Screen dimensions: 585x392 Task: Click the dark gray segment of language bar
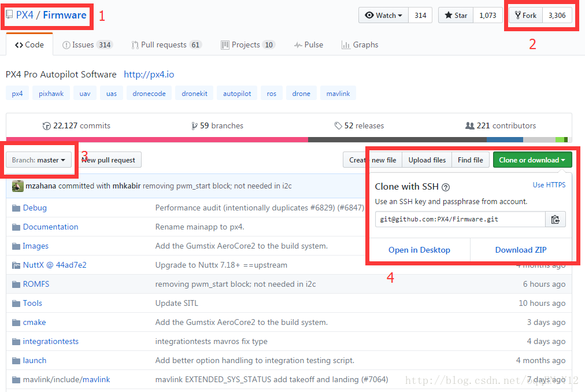click(397, 139)
